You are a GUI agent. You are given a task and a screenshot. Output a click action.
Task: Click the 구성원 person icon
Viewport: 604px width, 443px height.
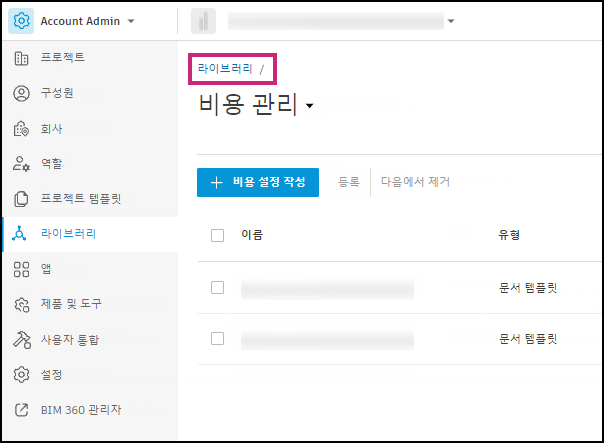pyautogui.click(x=21, y=93)
